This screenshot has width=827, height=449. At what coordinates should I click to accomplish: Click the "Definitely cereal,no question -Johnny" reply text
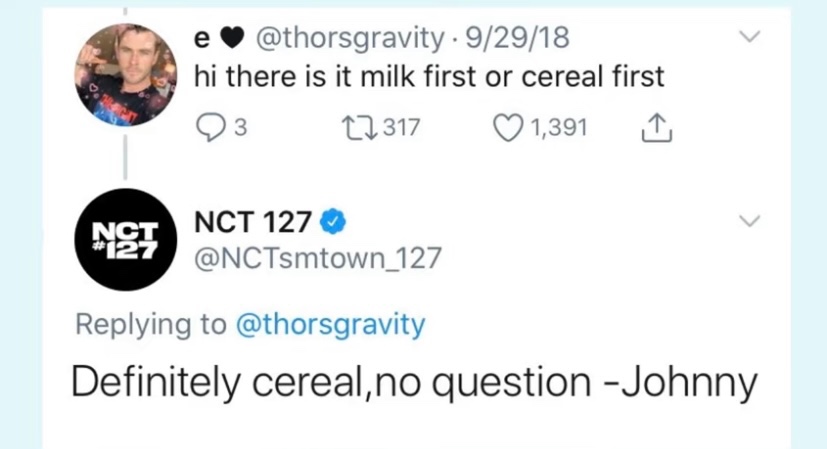point(413,384)
